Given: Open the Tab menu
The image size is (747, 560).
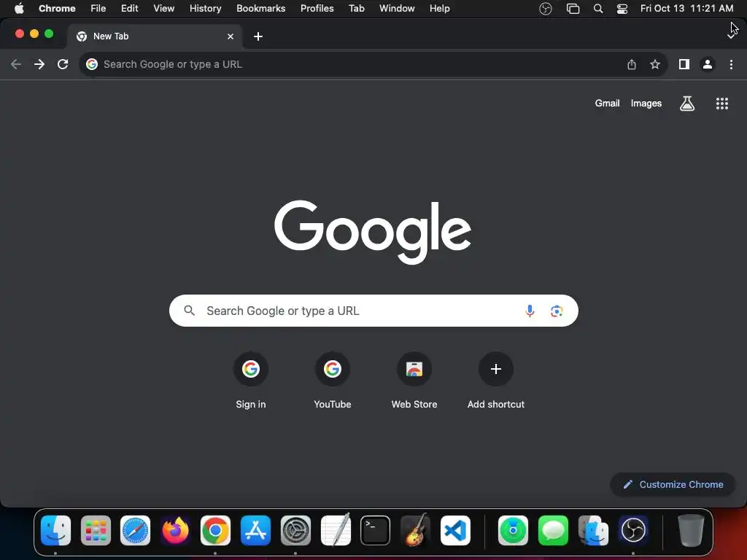Looking at the screenshot, I should point(356,9).
